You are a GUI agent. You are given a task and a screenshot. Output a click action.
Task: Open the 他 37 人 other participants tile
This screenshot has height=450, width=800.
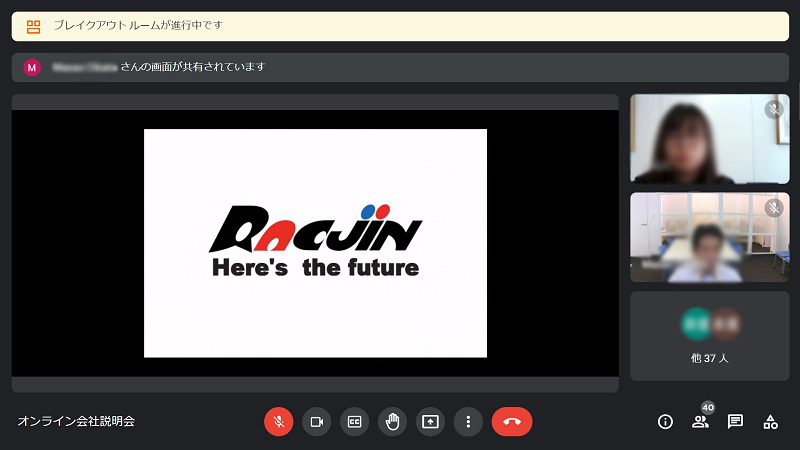(x=710, y=336)
